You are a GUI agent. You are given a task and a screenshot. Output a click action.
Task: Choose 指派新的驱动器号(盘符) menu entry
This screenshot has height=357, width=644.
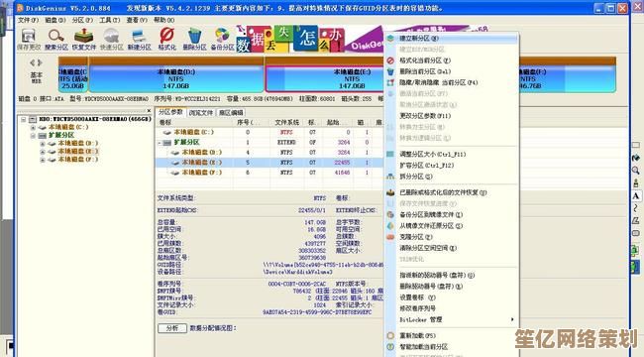(x=437, y=275)
